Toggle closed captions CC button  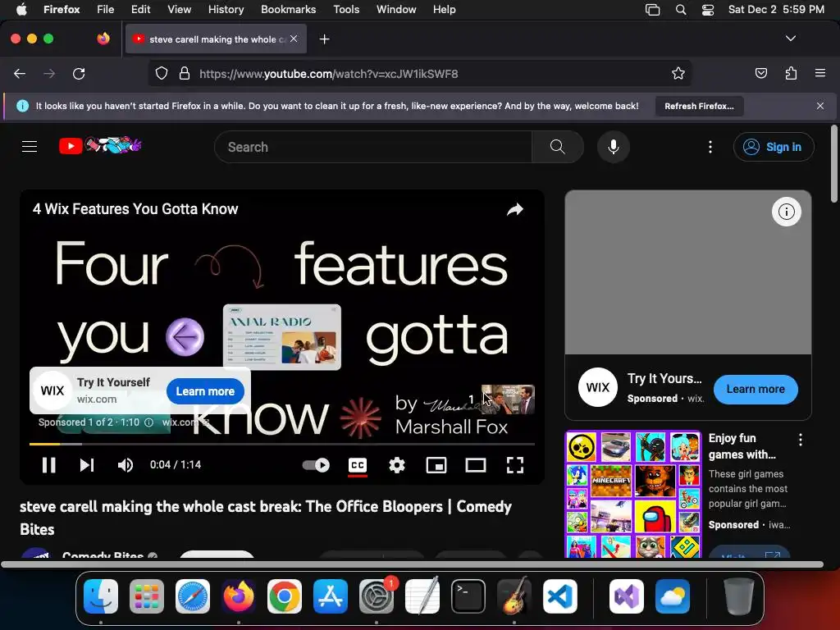point(358,465)
